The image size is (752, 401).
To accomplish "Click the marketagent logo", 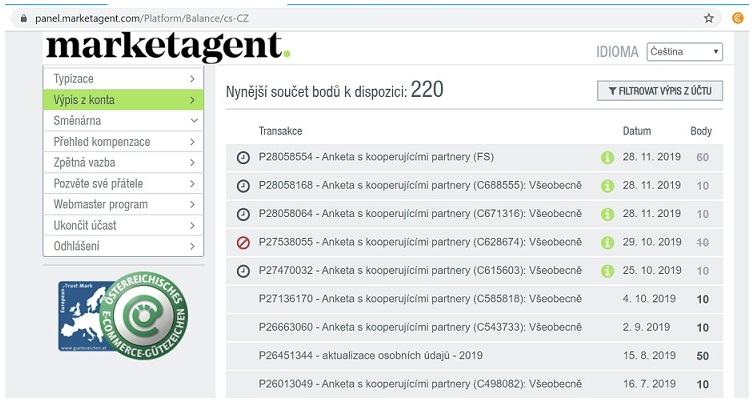I will pos(167,47).
